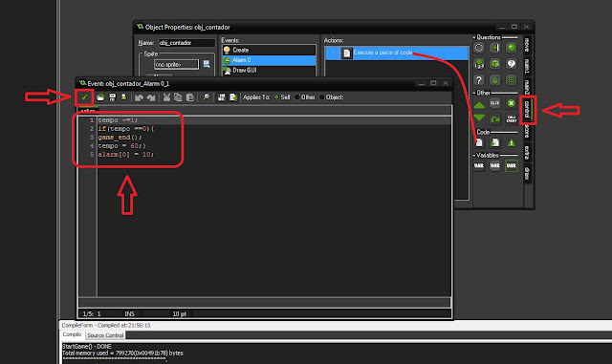Select the Other radio button in Applies To

tap(297, 97)
